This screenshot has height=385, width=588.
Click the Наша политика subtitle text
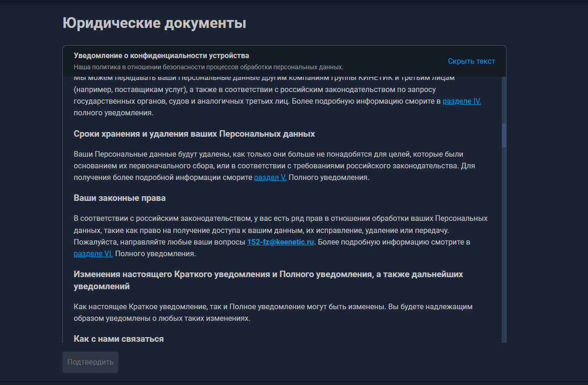click(x=208, y=67)
